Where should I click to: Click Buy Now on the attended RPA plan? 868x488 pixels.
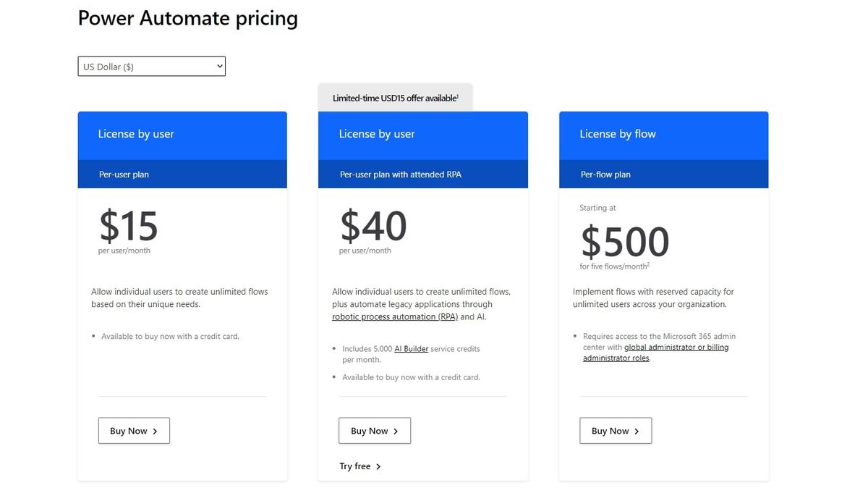374,430
